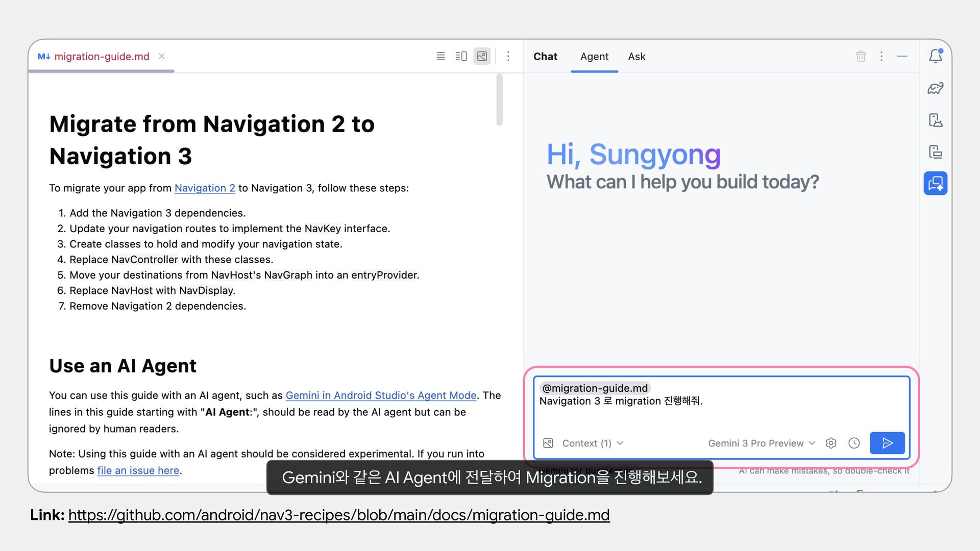The image size is (980, 551).
Task: Select the Agent tab
Action: pos(594,57)
